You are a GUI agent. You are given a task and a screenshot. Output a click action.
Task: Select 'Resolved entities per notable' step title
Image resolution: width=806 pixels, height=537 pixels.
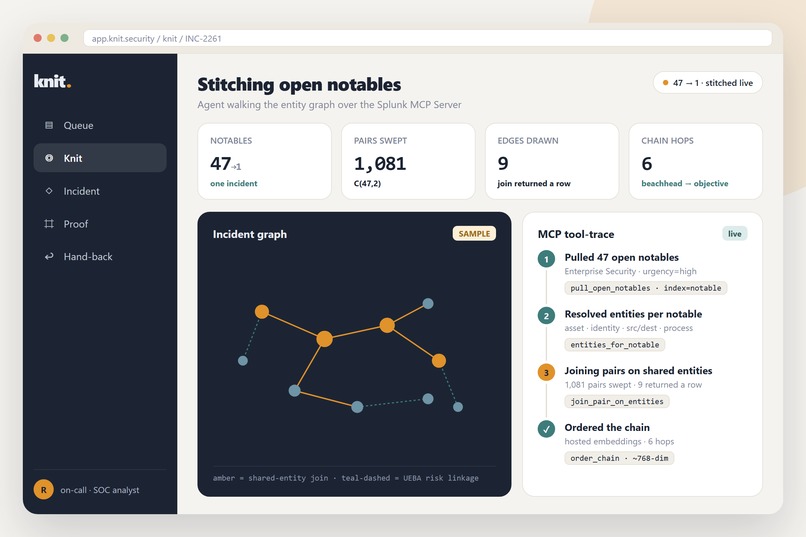click(x=633, y=314)
